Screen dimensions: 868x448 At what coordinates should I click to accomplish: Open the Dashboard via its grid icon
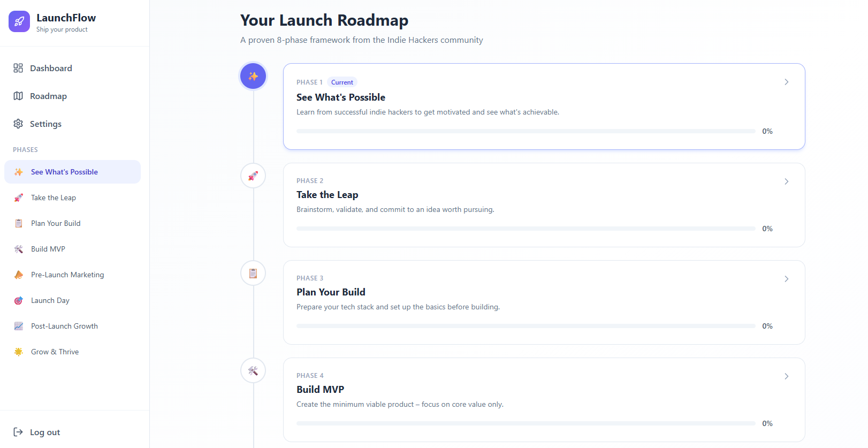tap(18, 68)
